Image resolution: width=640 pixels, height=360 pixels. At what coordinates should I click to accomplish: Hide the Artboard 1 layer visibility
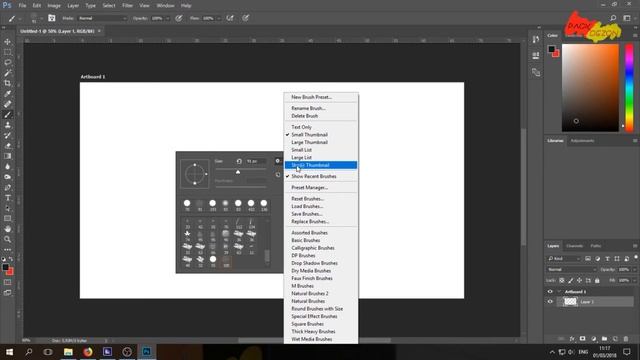(x=550, y=291)
